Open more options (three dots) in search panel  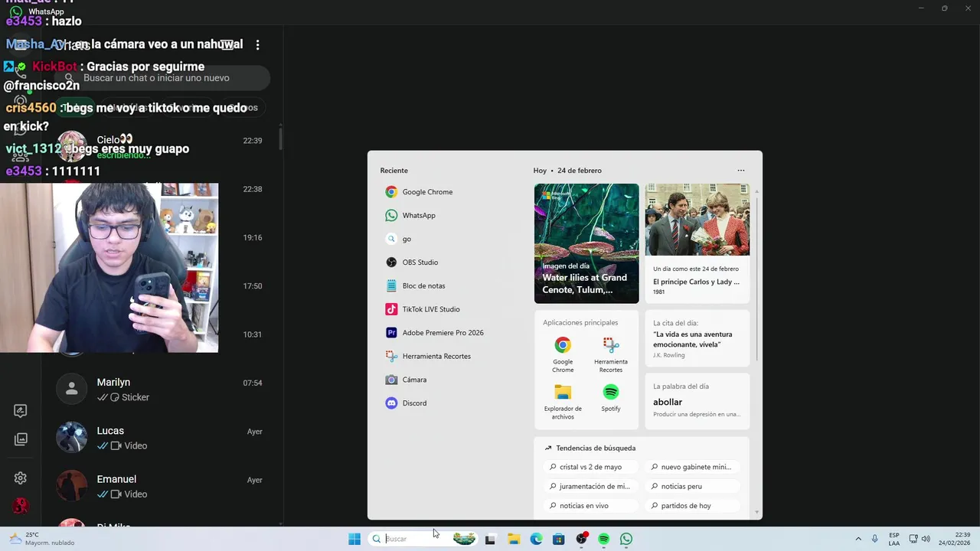[740, 171]
